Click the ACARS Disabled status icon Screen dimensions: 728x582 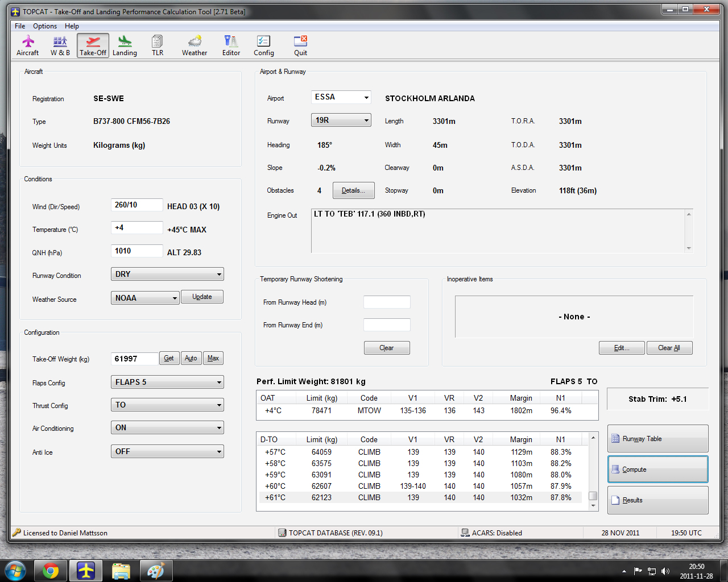[465, 533]
